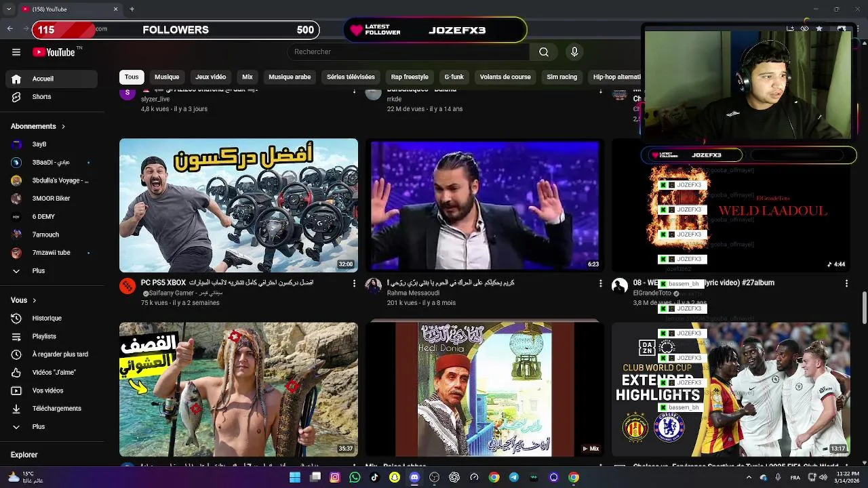This screenshot has width=868, height=488.
Task: Select the Tous filter chip
Action: click(132, 77)
